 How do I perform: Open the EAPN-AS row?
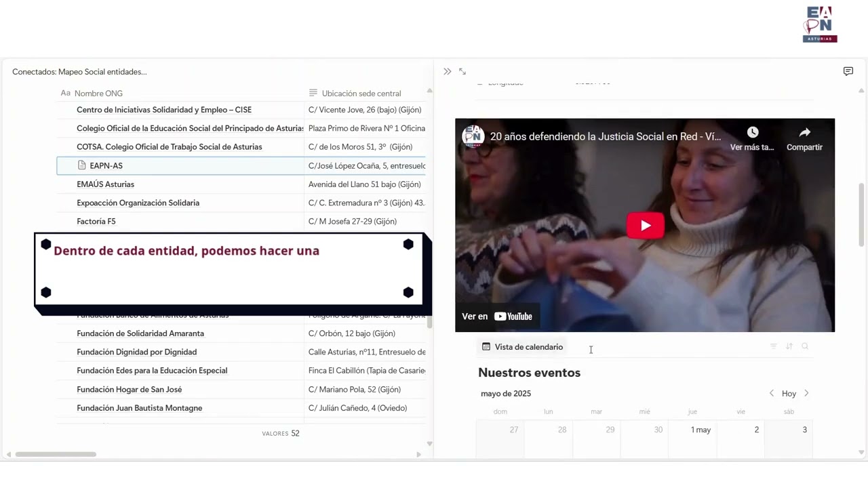(x=180, y=165)
